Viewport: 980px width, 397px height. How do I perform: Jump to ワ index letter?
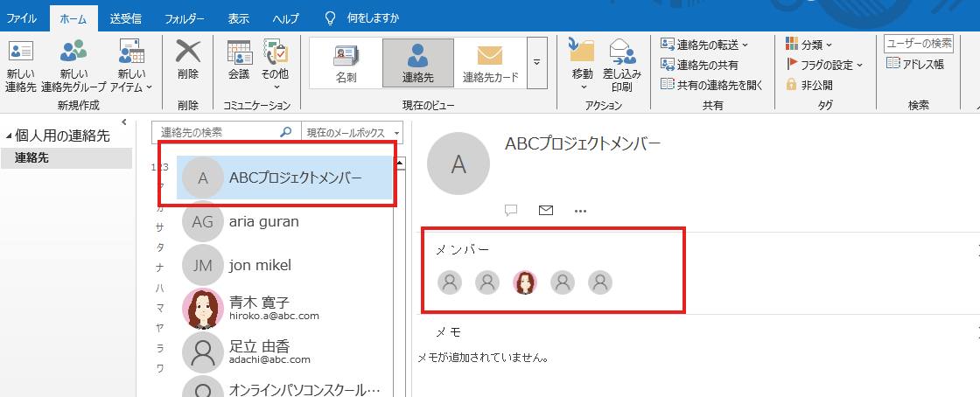(160, 368)
